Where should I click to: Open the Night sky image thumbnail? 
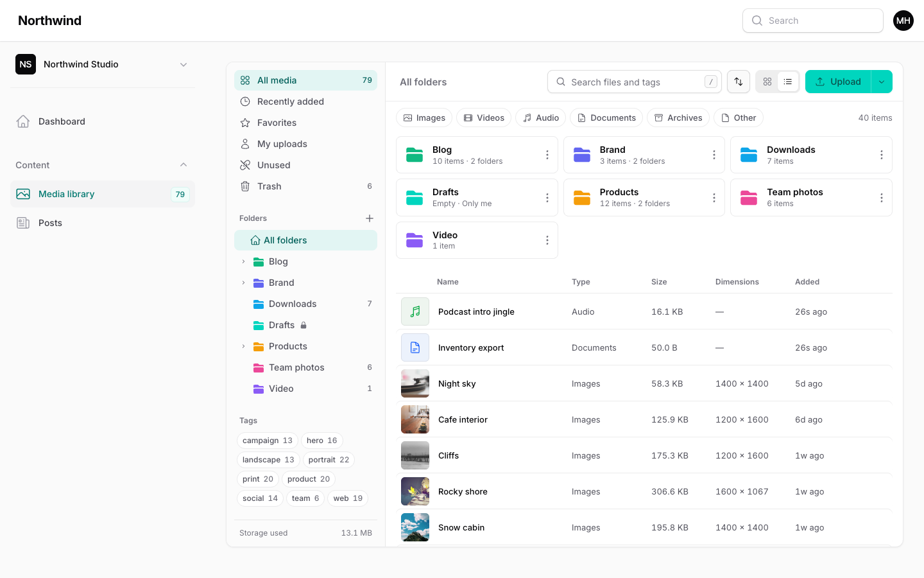coord(415,383)
